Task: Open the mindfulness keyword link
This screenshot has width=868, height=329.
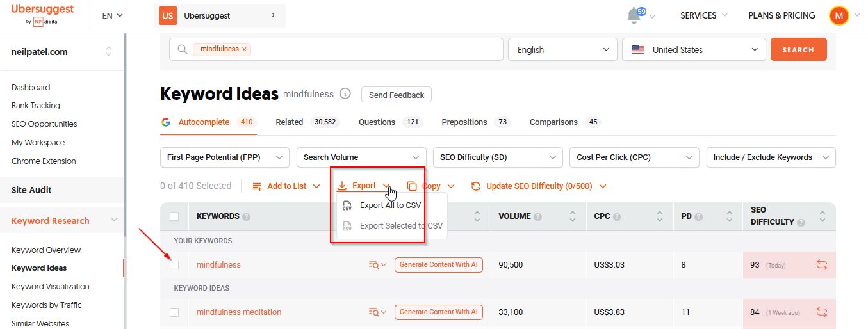Action: 218,264
